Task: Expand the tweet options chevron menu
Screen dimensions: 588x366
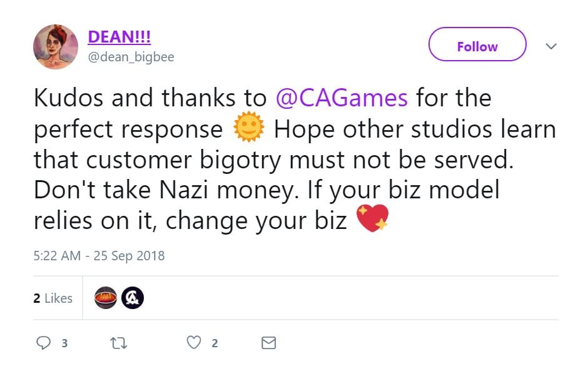Action: click(x=551, y=46)
